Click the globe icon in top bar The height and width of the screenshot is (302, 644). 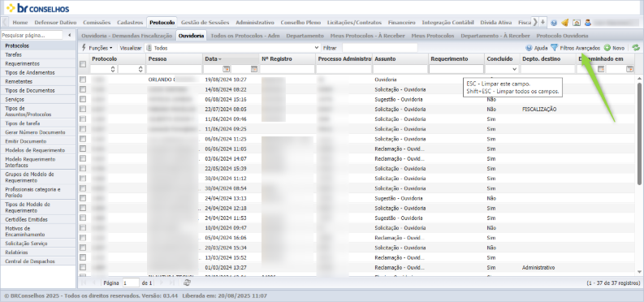click(554, 23)
